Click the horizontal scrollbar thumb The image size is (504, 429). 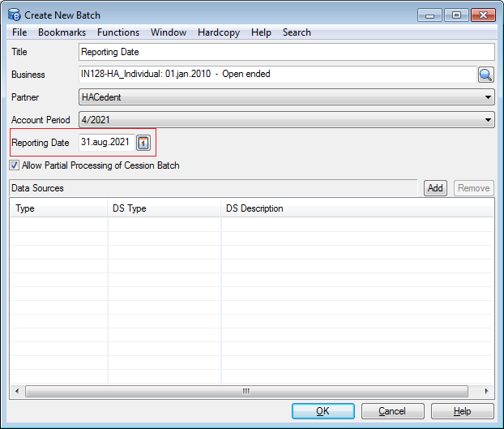[x=246, y=391]
